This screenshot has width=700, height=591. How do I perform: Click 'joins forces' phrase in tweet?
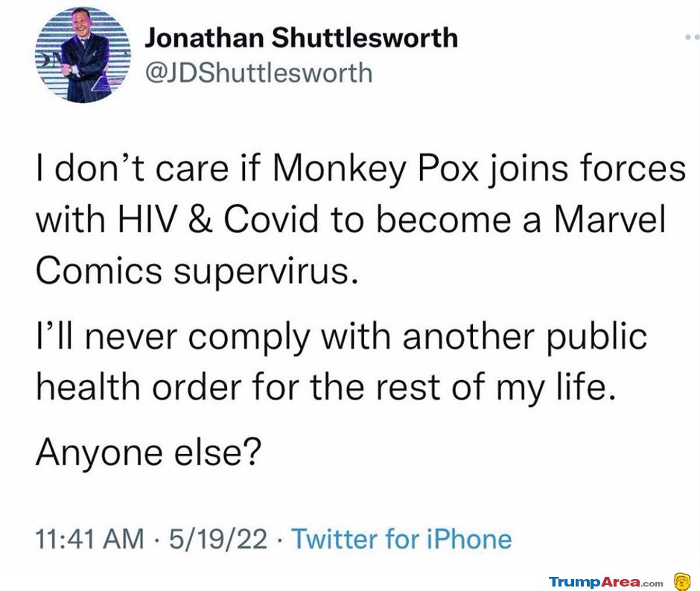pos(588,170)
